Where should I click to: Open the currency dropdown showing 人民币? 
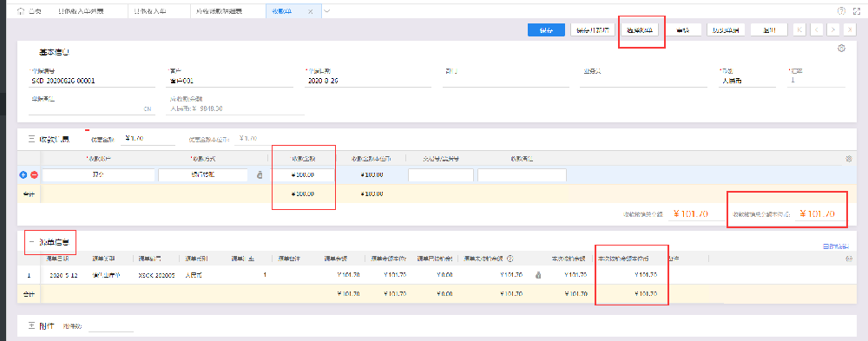(x=748, y=81)
